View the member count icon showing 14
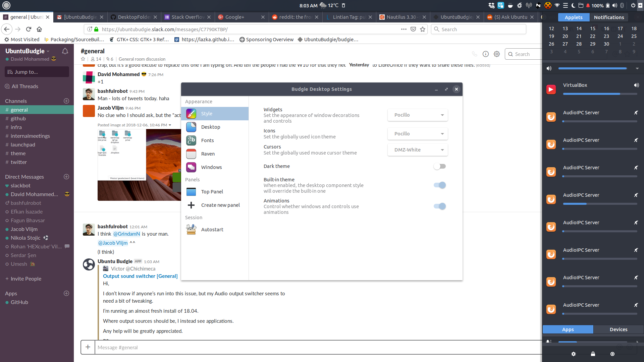The image size is (644, 362). [96, 59]
